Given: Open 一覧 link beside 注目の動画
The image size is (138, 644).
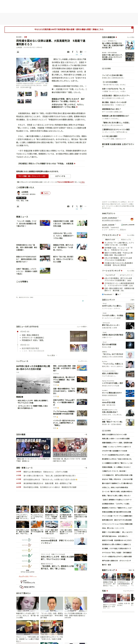Looking at the screenshot, I should point(86,434).
